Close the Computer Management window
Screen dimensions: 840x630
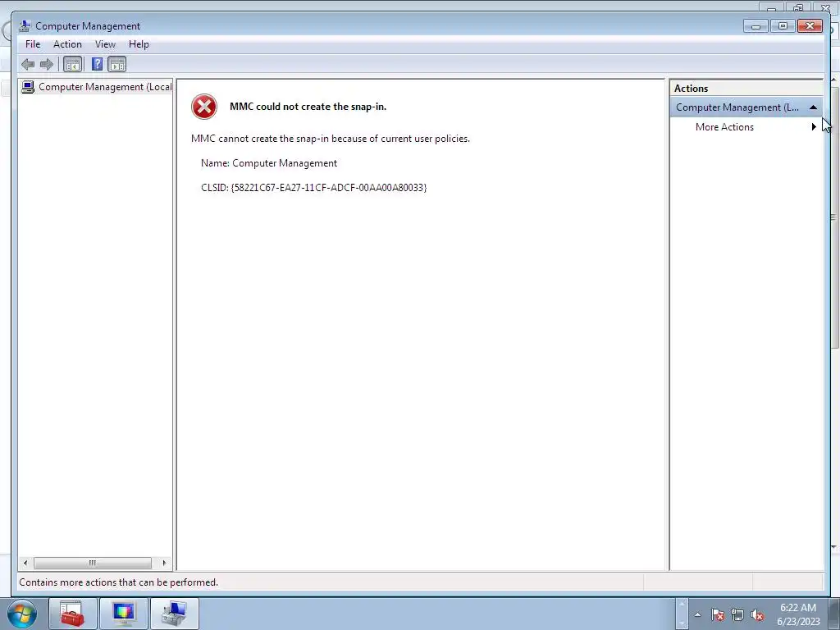pos(810,25)
